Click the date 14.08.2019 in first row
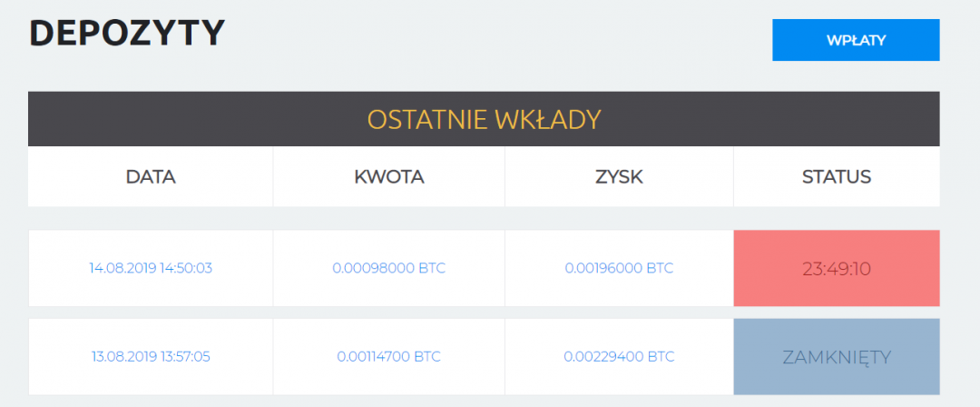 point(122,268)
